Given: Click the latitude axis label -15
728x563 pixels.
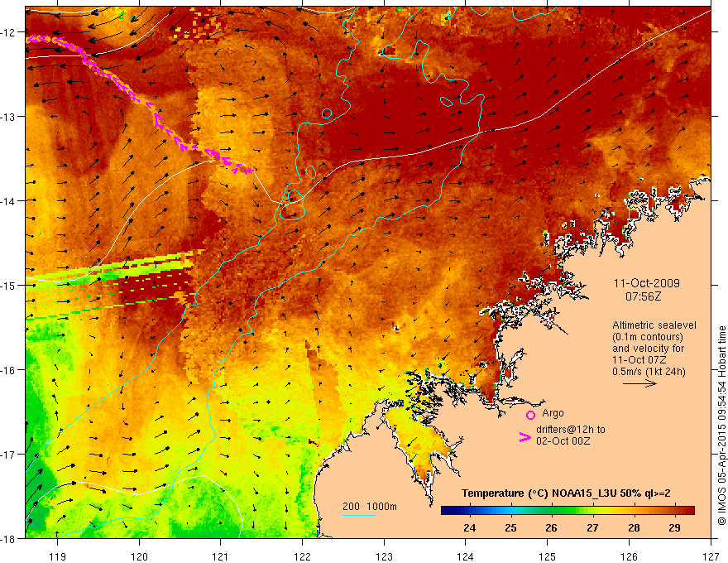Looking at the screenshot, I should [9, 285].
